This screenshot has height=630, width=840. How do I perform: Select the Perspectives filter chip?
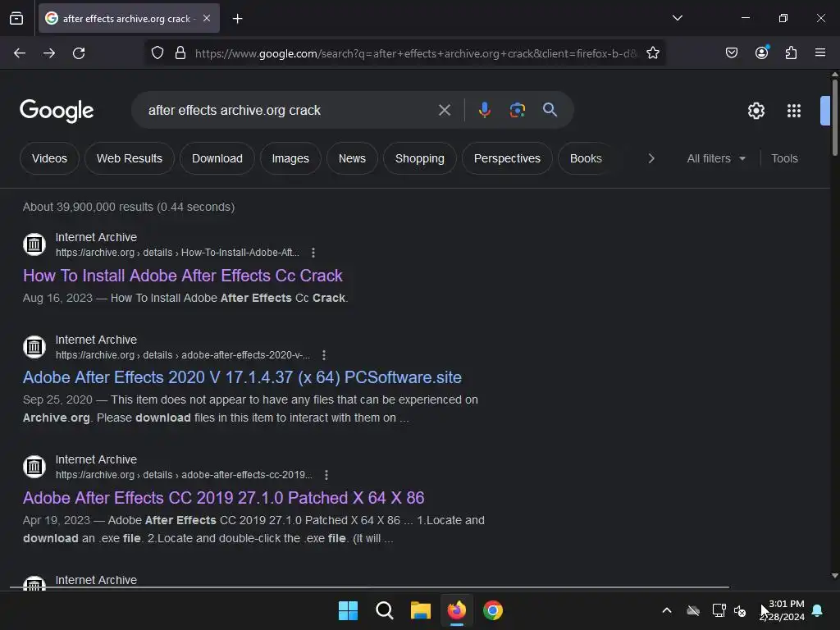[507, 158]
